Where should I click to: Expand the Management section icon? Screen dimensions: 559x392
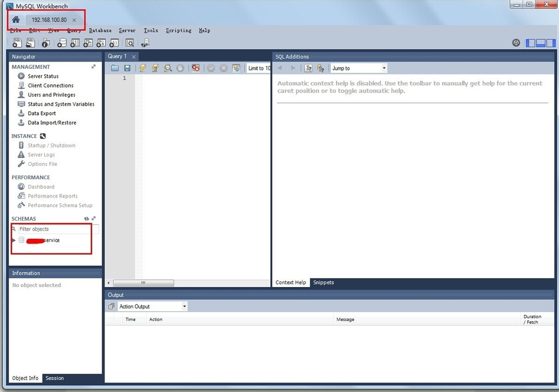[x=93, y=66]
